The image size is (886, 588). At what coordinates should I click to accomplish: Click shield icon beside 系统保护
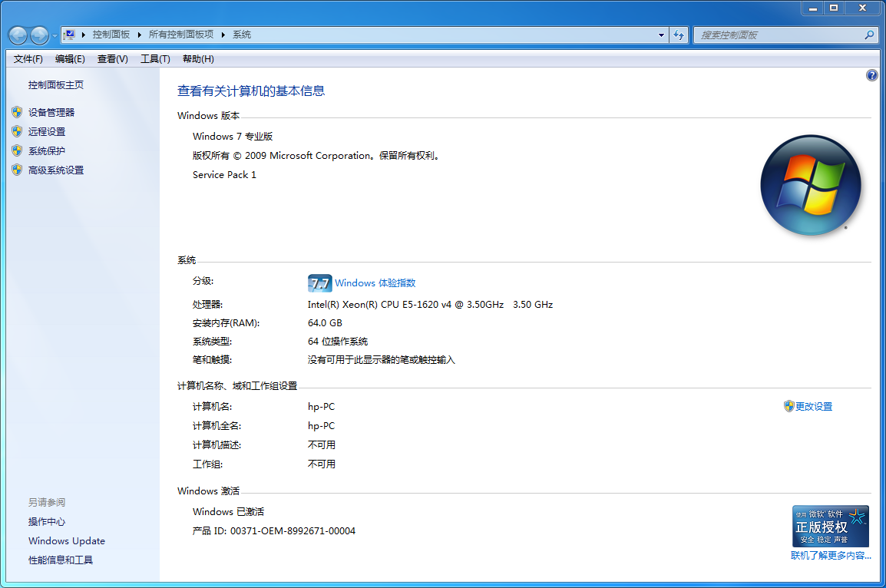17,150
